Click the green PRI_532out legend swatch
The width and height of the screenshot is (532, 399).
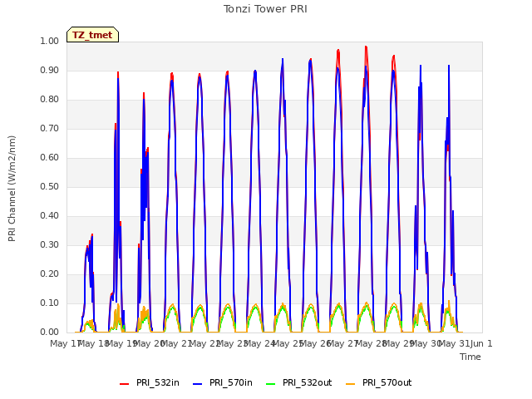(271, 383)
